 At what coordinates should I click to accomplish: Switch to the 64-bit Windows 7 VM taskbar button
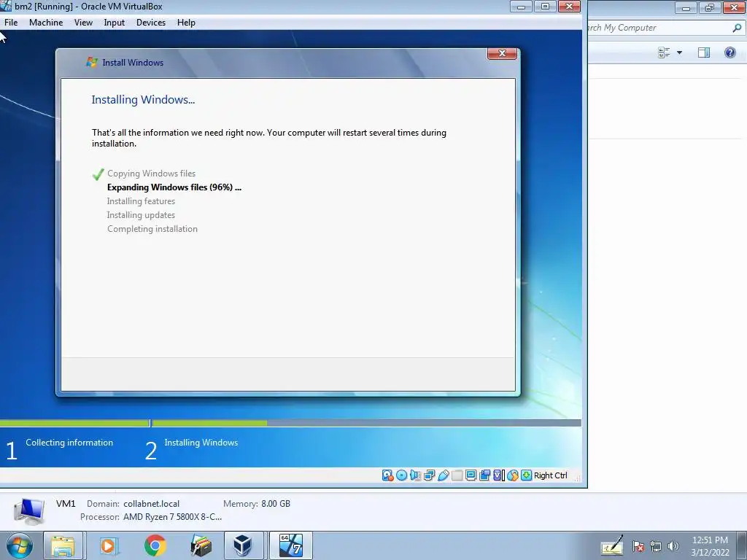point(291,545)
